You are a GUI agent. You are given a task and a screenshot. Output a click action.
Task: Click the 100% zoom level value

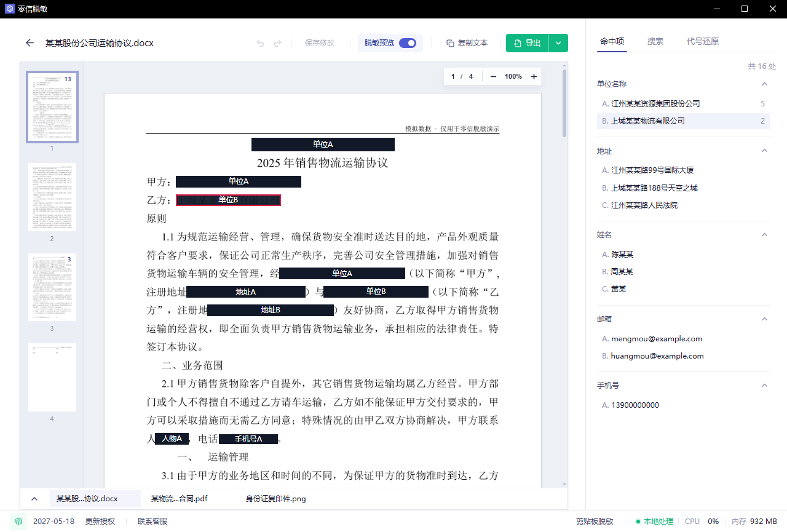[513, 76]
